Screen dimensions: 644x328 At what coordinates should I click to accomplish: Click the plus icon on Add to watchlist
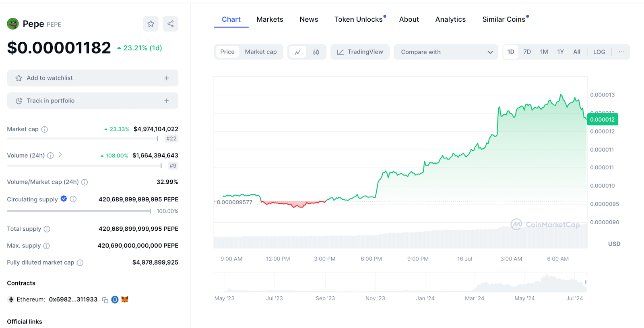pyautogui.click(x=166, y=78)
